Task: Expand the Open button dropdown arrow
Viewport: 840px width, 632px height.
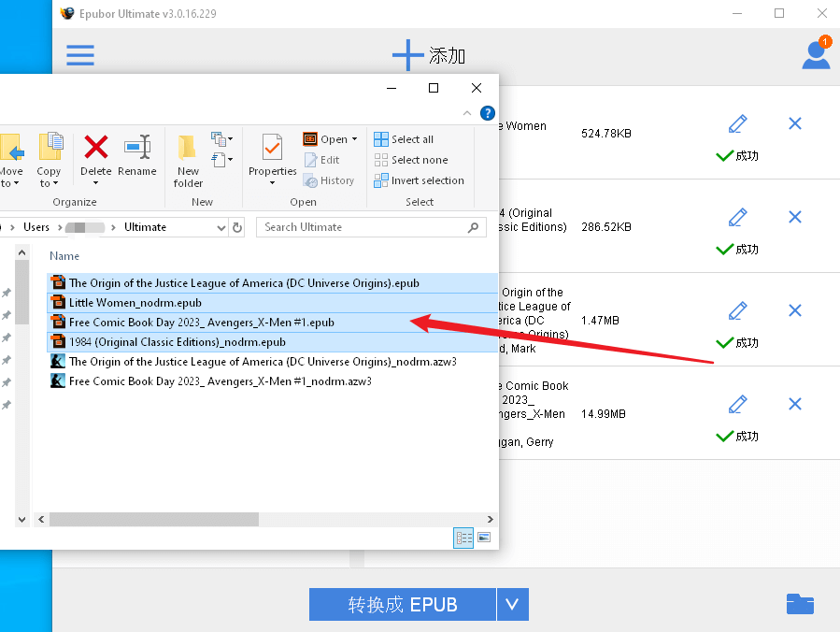Action: tap(355, 139)
